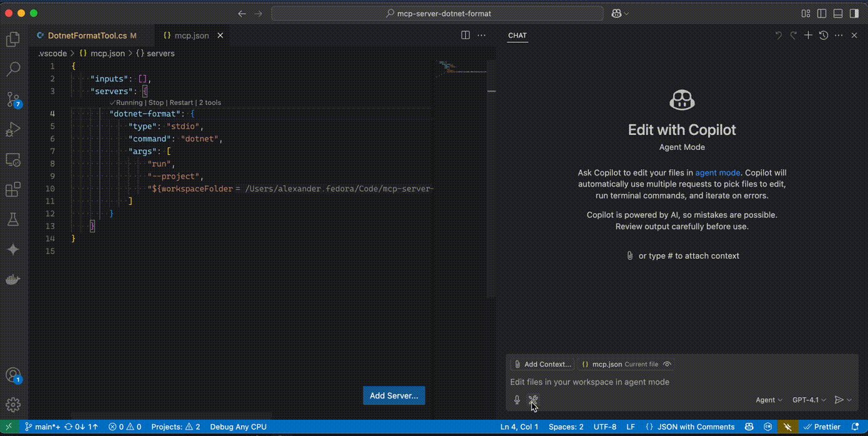Click the Add Server... button
Screen dimensions: 868x436
(x=393, y=395)
